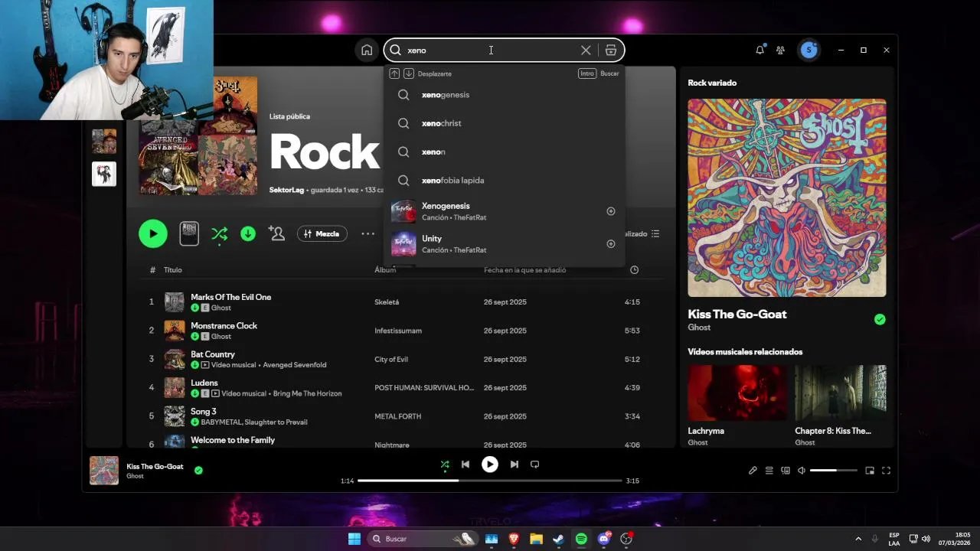Click the Mezcla button
Screen dimensions: 980x551
pos(322,233)
